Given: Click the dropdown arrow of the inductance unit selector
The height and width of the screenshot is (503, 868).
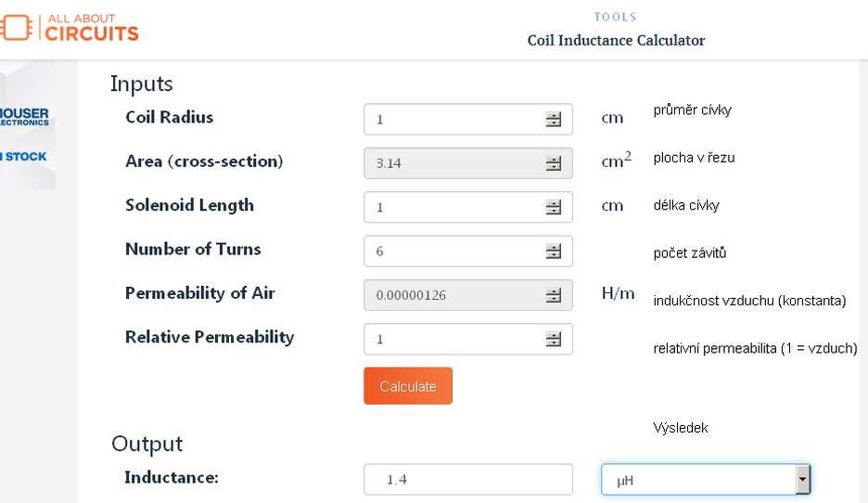Looking at the screenshot, I should [x=802, y=480].
